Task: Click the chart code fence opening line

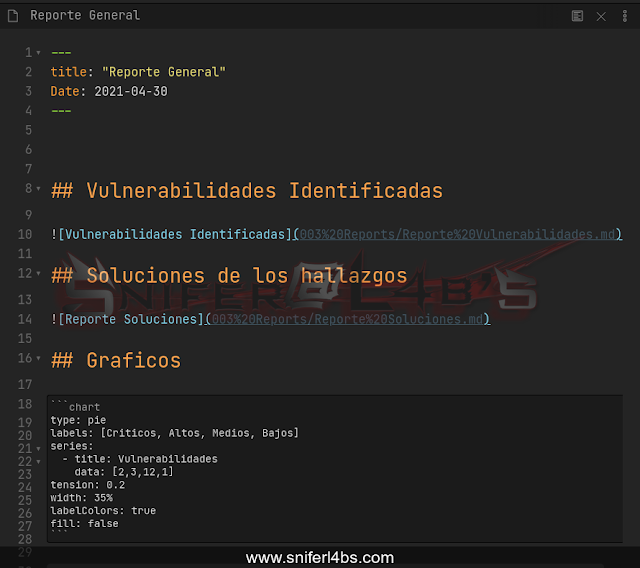Action: (x=76, y=407)
